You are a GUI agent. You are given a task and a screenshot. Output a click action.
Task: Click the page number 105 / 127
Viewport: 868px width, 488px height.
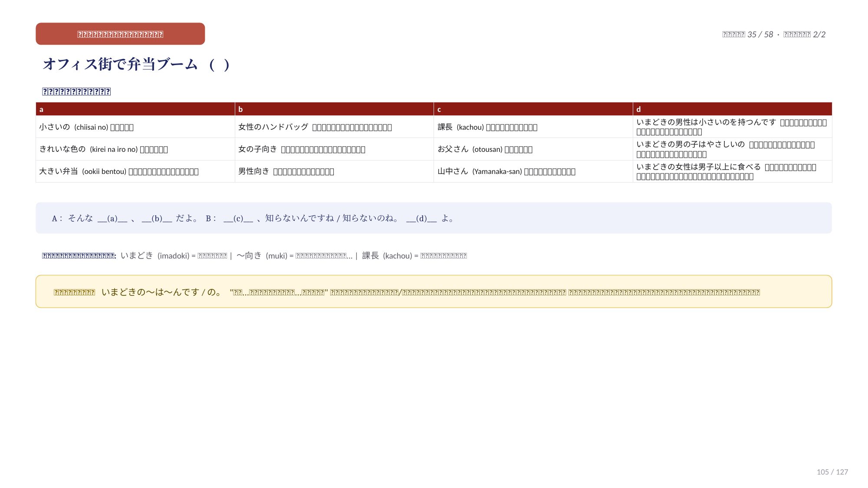coord(832,472)
